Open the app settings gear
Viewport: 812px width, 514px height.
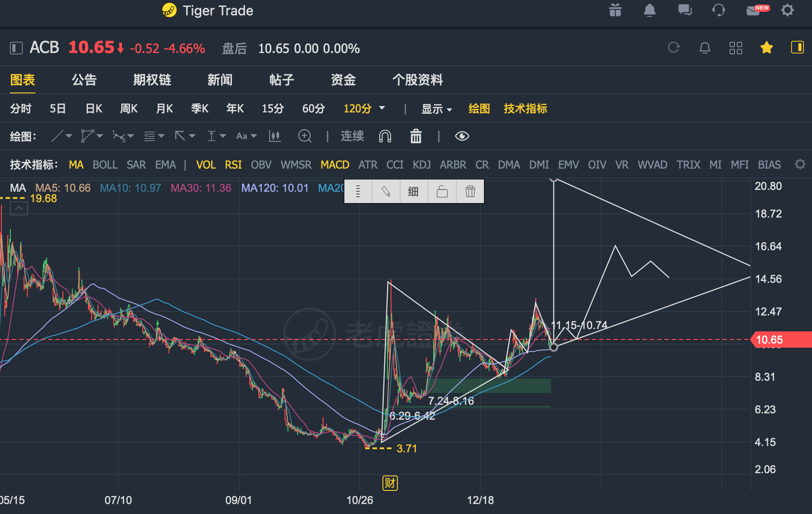point(788,10)
